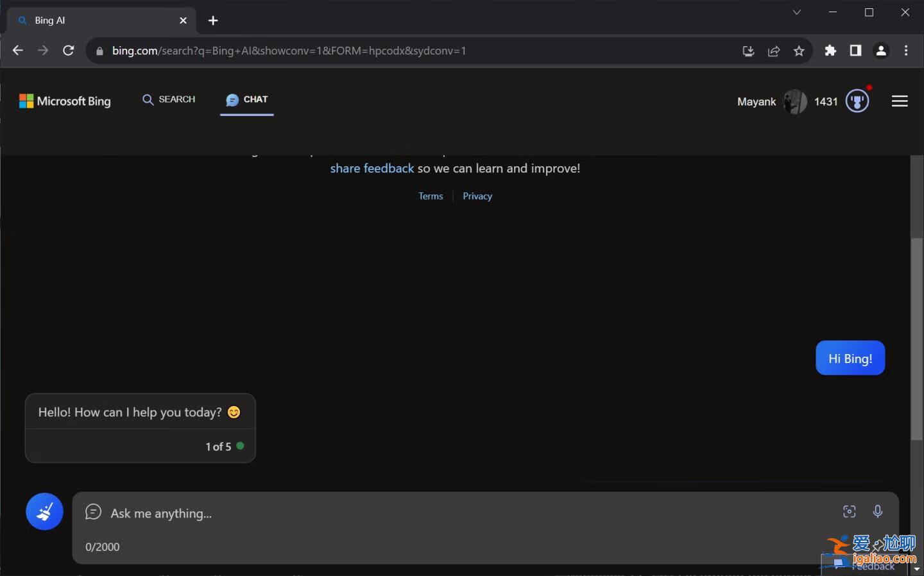Open visual search camera icon
Image resolution: width=924 pixels, height=576 pixels.
click(849, 511)
